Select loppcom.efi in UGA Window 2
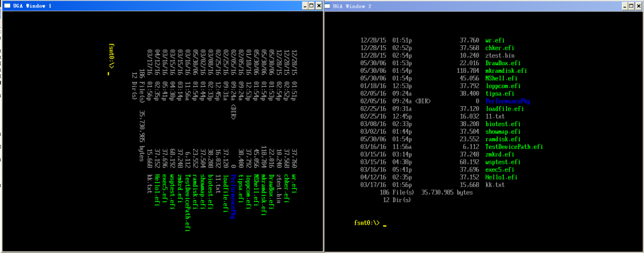Viewport: 644px width, 253px height. click(502, 86)
